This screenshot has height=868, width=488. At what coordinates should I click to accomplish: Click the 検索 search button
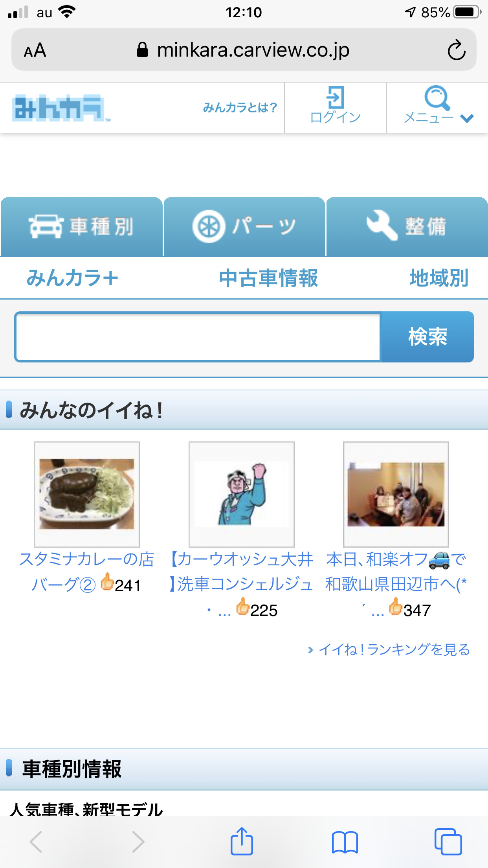pyautogui.click(x=427, y=337)
